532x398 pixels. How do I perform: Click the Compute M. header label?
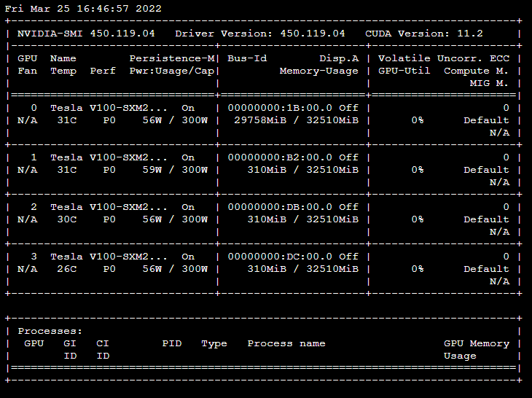pyautogui.click(x=476, y=71)
